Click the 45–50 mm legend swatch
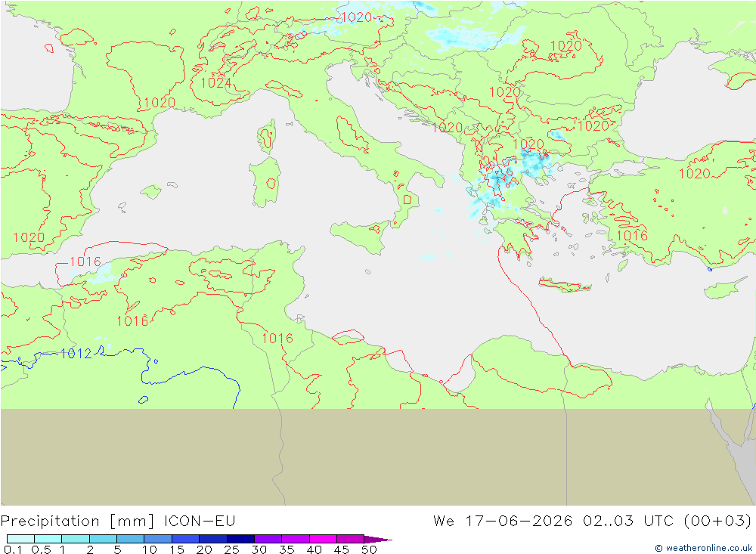Image resolution: width=756 pixels, height=554 pixels. (350, 539)
